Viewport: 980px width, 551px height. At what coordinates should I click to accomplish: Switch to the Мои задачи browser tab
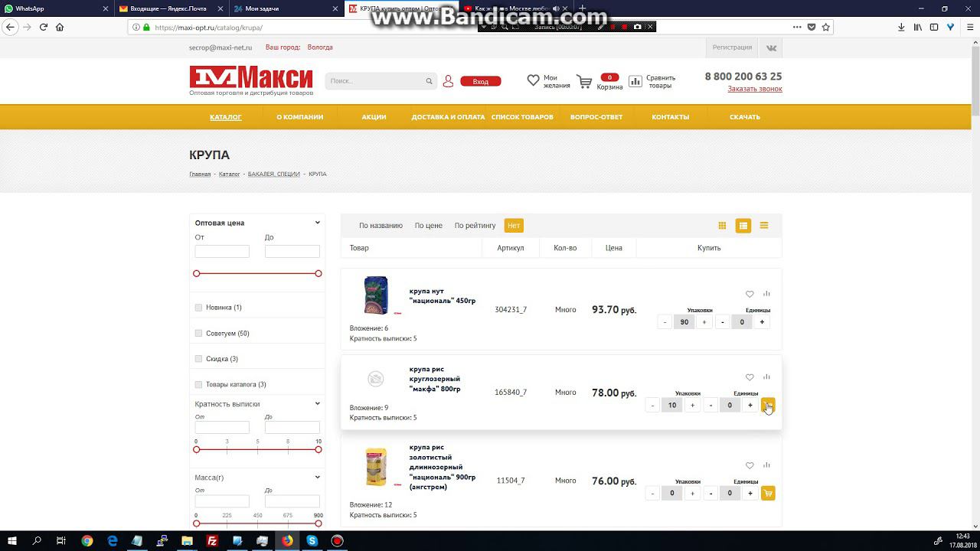pos(286,8)
